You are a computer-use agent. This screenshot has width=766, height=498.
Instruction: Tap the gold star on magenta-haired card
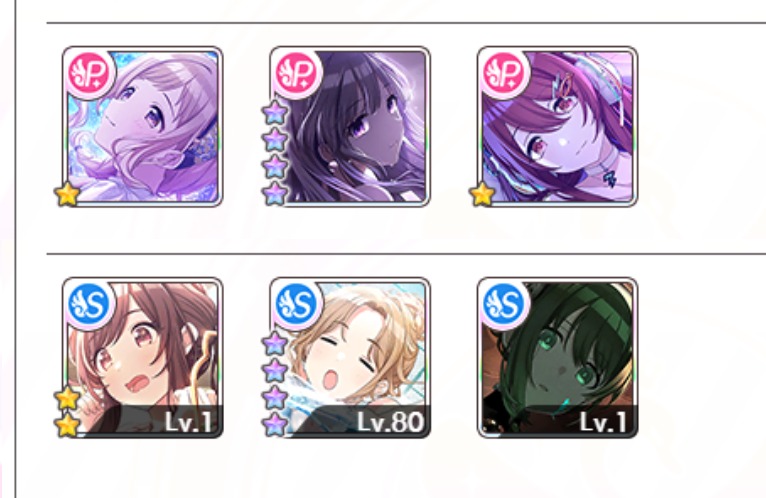point(482,194)
